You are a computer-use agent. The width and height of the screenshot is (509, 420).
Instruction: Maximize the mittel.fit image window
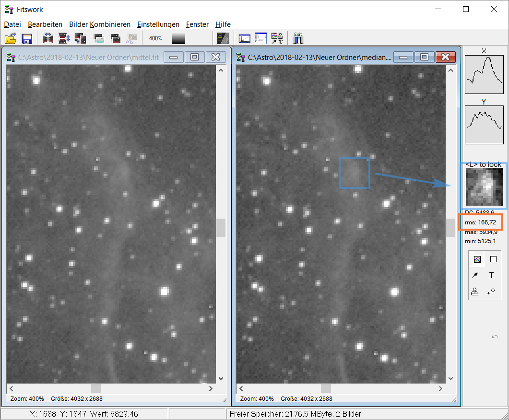(x=194, y=58)
